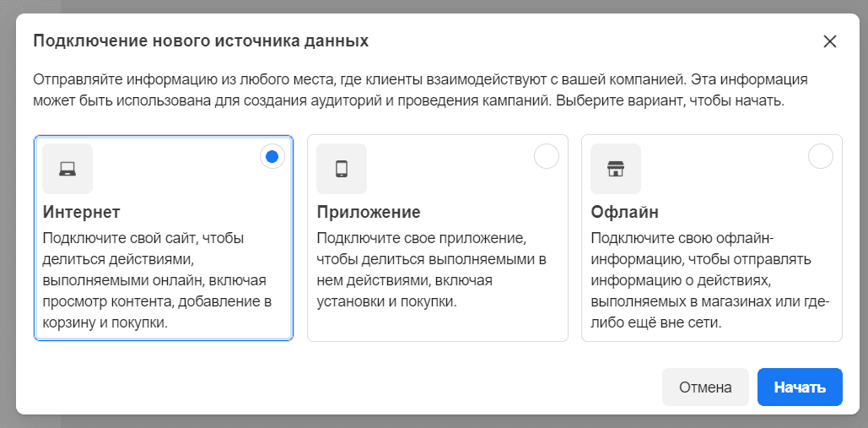Click the Приложение card heading
This screenshot has width=868, height=428.
(x=369, y=213)
